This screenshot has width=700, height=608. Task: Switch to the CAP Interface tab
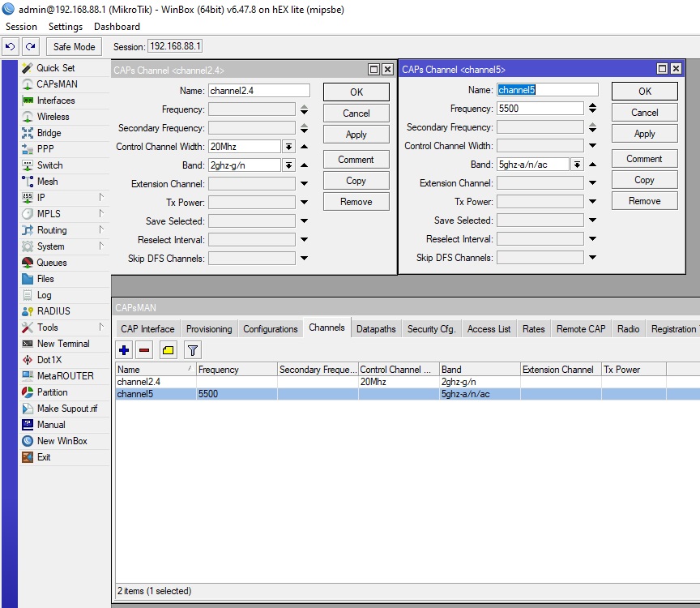[x=147, y=329]
